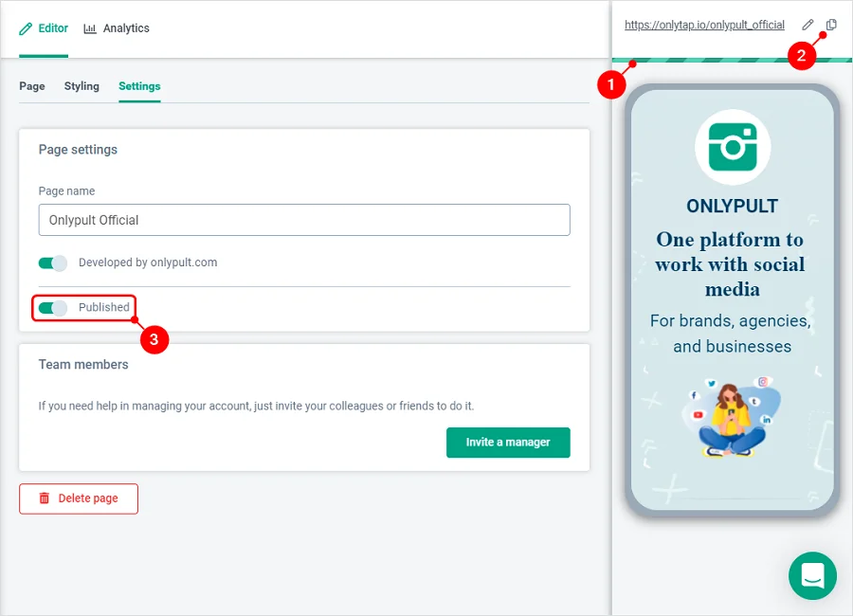
Task: Click the trash icon on Delete page
Action: pyautogui.click(x=44, y=498)
